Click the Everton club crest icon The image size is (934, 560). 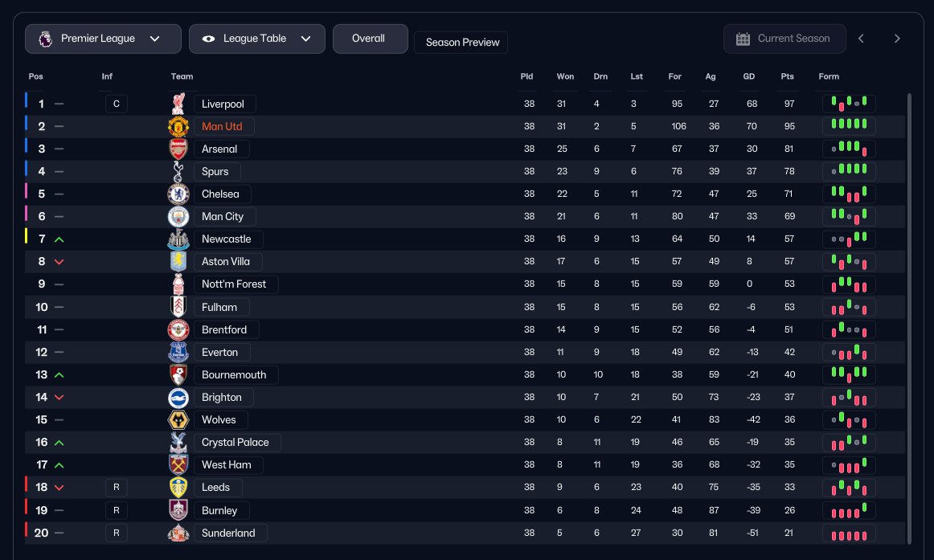178,352
